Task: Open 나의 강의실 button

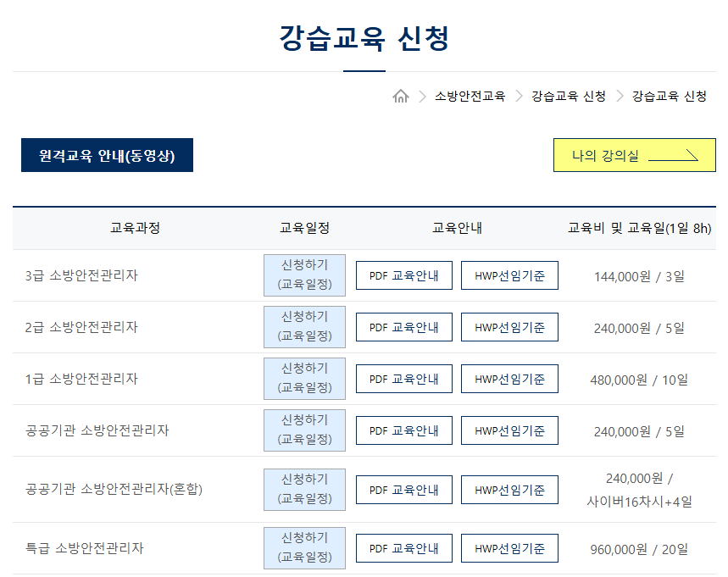Action: click(634, 155)
